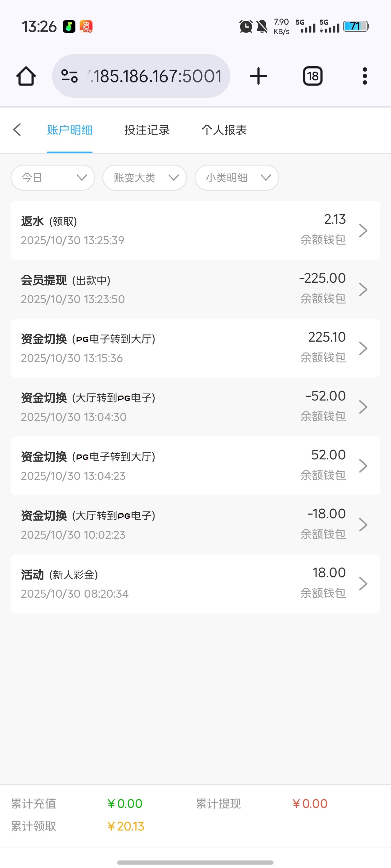Tap the battery indicator in the status bar

(x=356, y=26)
